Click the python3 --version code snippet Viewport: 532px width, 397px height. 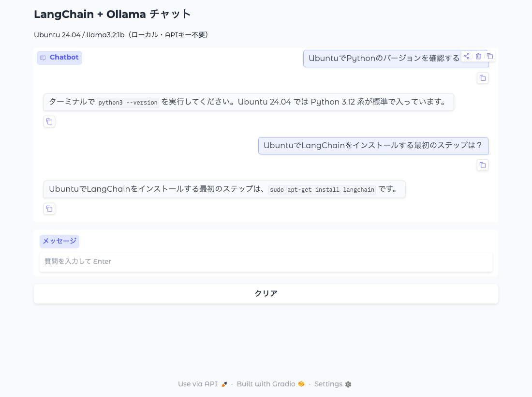coord(128,103)
